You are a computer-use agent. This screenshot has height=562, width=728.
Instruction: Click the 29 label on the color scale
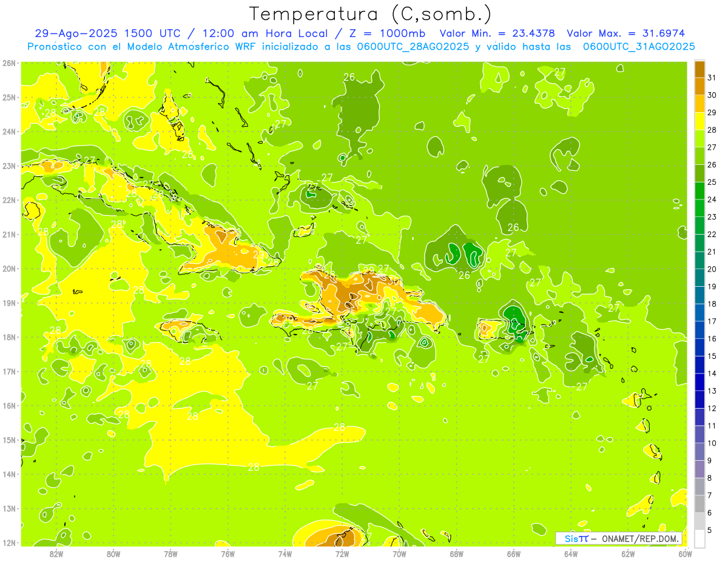coord(712,112)
